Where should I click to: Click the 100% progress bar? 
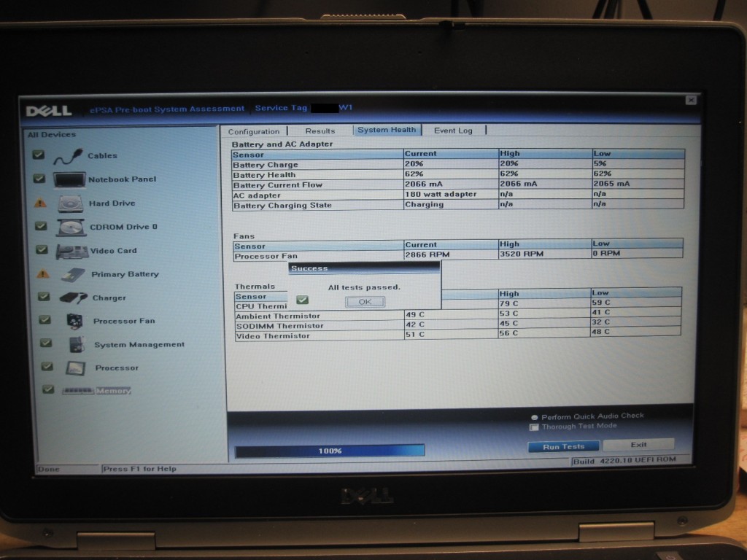330,451
